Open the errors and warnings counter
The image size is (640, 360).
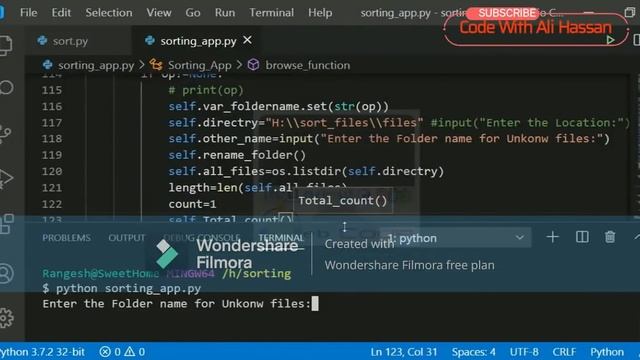[122, 352]
